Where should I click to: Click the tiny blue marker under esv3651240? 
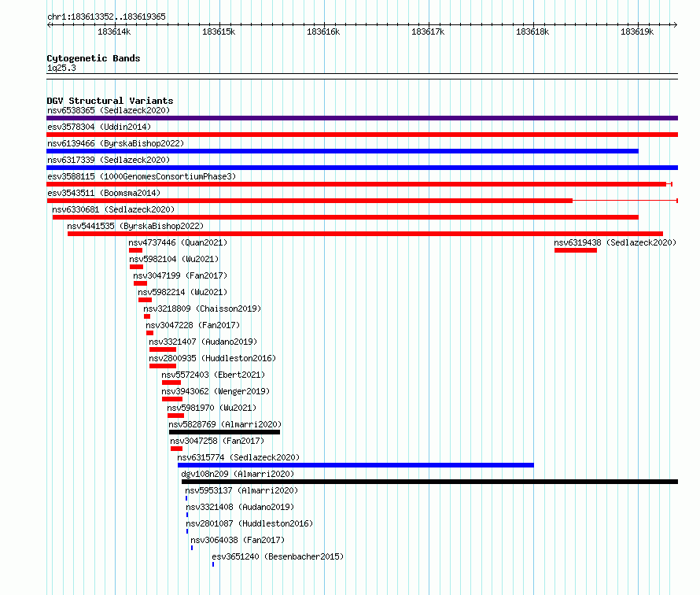[x=213, y=564]
